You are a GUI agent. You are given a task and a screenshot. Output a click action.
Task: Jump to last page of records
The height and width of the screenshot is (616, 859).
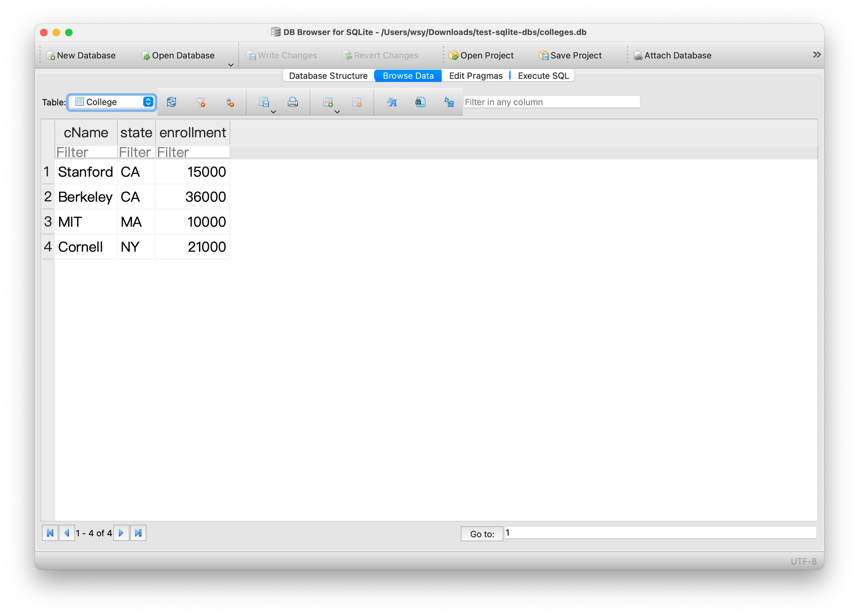pos(138,533)
